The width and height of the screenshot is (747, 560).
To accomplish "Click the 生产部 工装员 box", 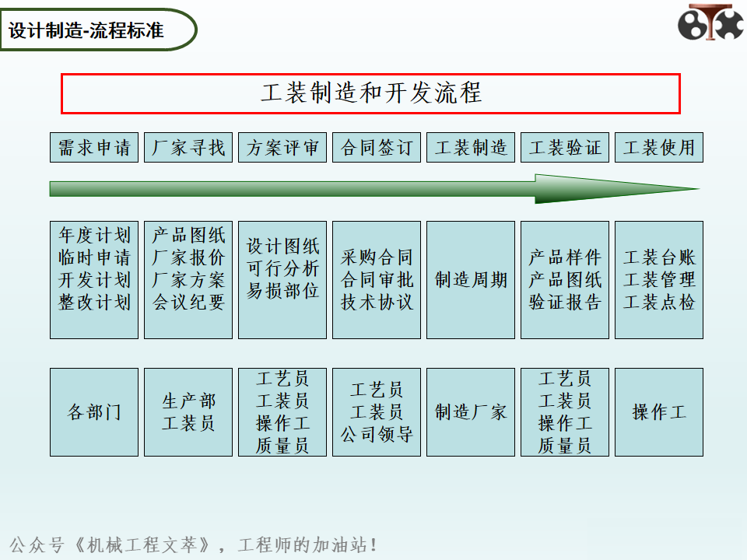I will point(188,412).
